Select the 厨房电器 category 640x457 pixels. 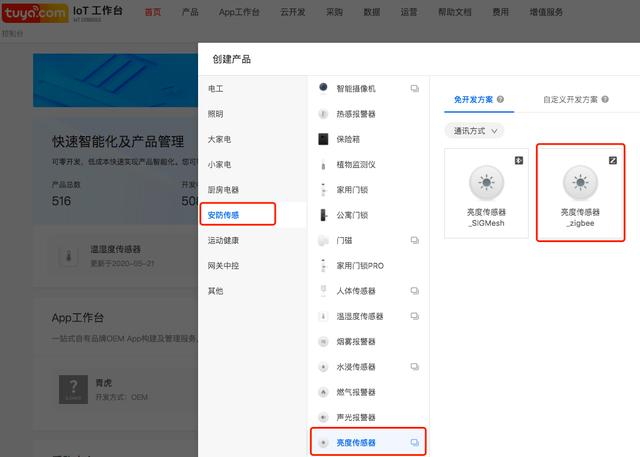tap(223, 190)
